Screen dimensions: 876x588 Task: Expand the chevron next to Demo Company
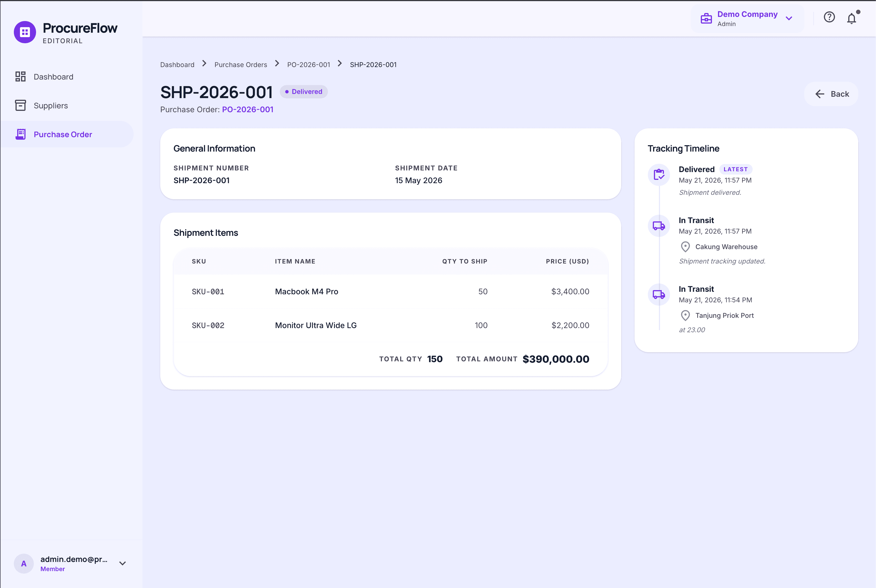click(x=789, y=18)
